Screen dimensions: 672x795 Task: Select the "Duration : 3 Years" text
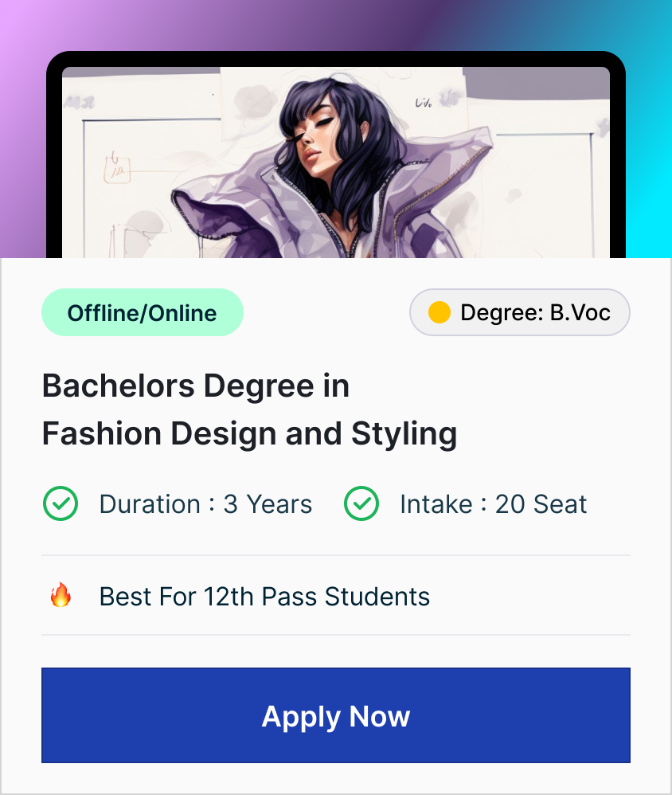click(x=205, y=504)
